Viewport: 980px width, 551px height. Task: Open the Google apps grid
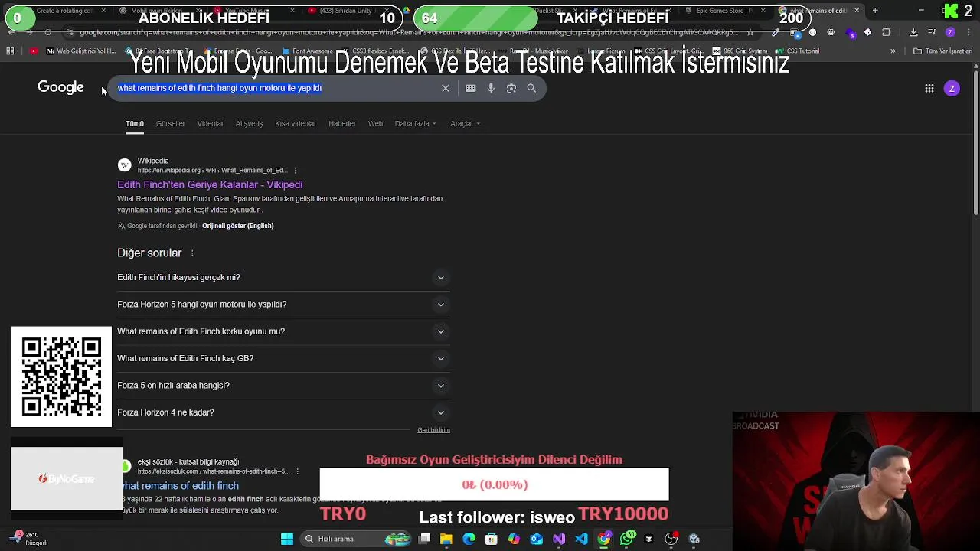pyautogui.click(x=929, y=88)
